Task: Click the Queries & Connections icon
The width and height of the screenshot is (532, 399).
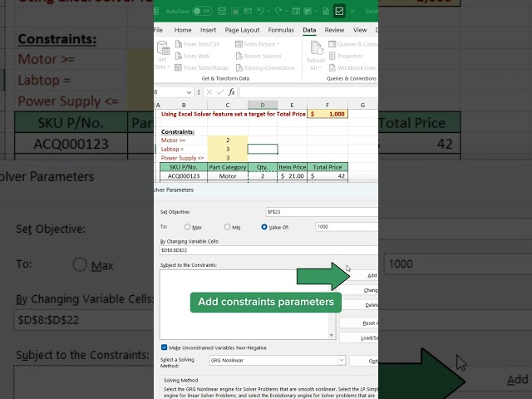Action: pyautogui.click(x=332, y=44)
